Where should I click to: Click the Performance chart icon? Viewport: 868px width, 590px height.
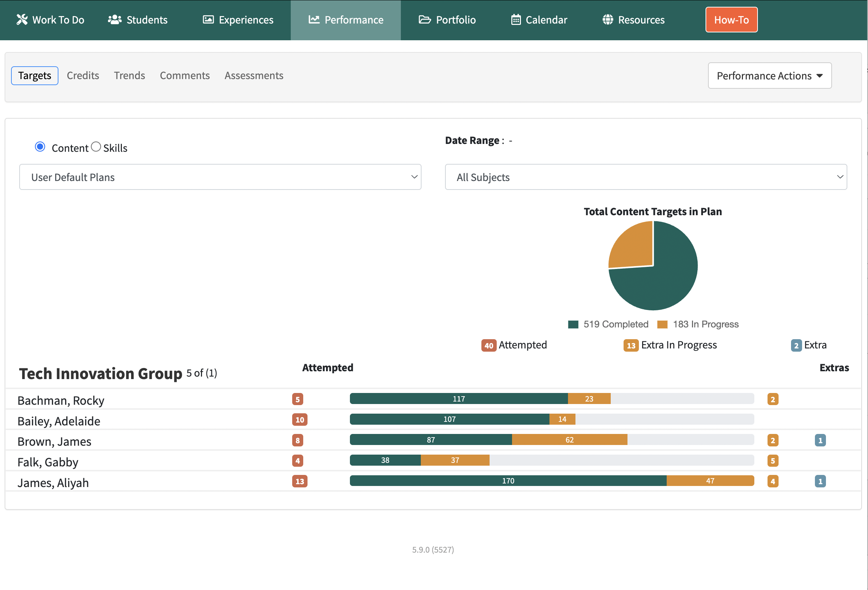[314, 20]
